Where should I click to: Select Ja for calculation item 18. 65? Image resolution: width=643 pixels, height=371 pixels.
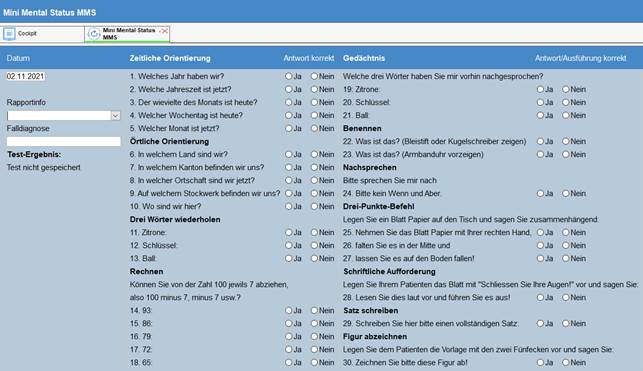coord(289,363)
